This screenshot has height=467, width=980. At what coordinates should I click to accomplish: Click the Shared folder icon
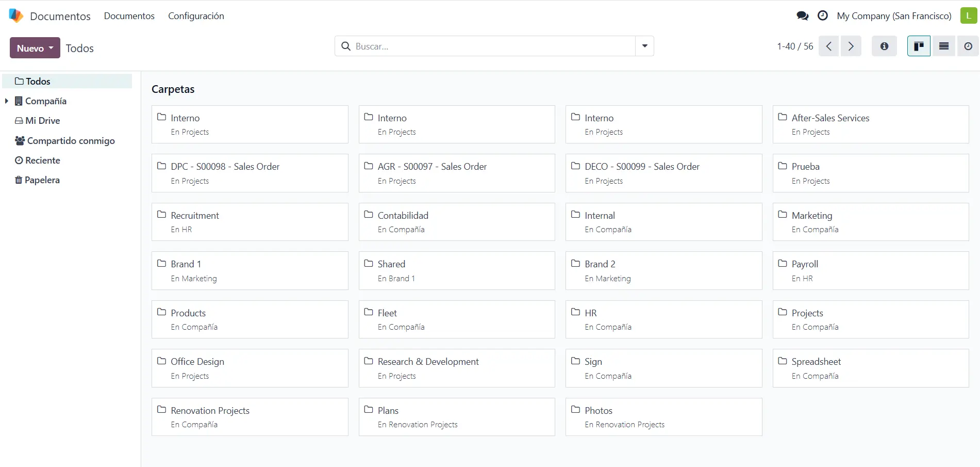coord(369,263)
